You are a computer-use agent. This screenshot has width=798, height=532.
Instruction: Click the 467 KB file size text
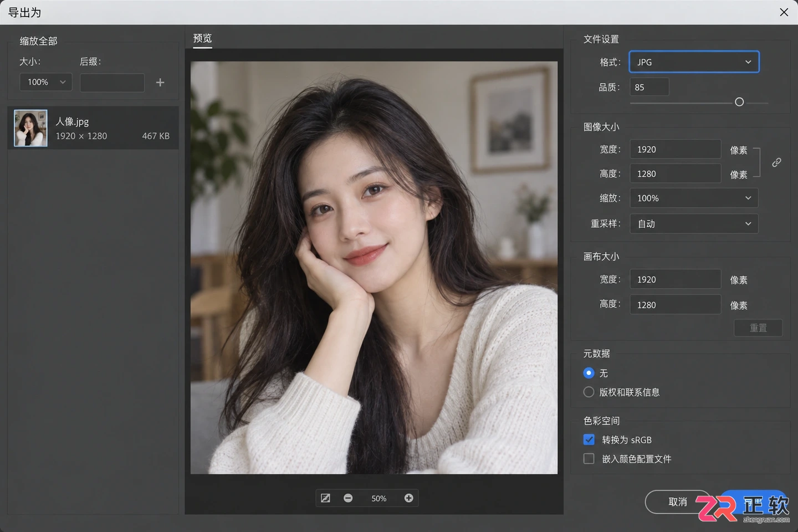tap(156, 136)
